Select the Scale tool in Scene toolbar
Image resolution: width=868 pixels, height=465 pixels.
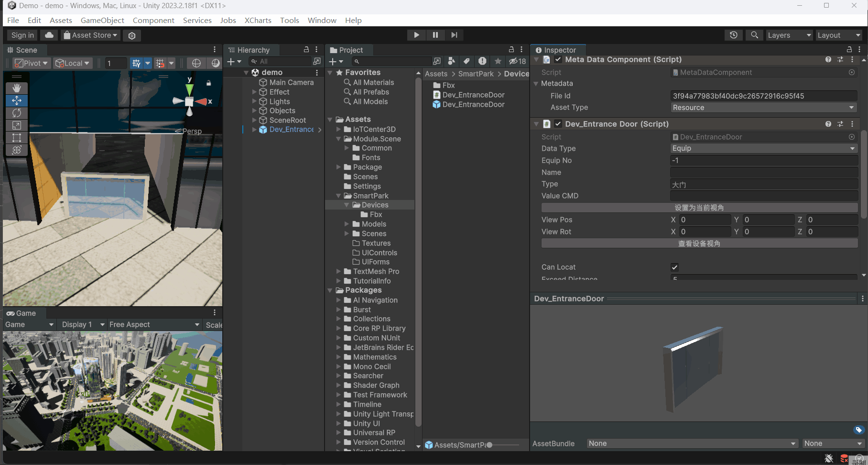click(17, 125)
